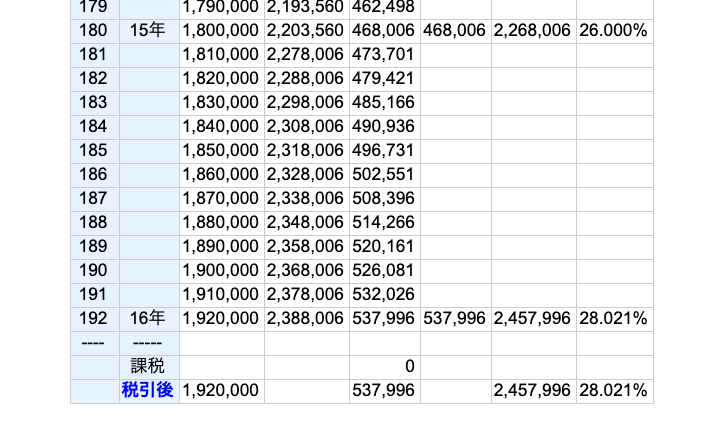Click 2,457,996 in the 税引後 row

pyautogui.click(x=532, y=390)
